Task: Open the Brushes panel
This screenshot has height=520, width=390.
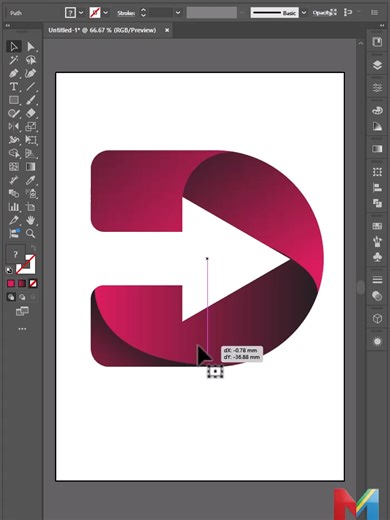Action: point(377,241)
